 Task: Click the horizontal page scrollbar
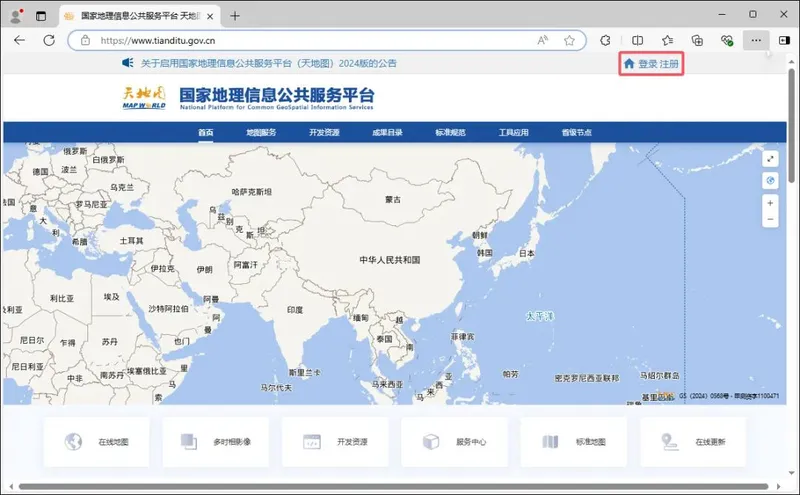(x=393, y=486)
